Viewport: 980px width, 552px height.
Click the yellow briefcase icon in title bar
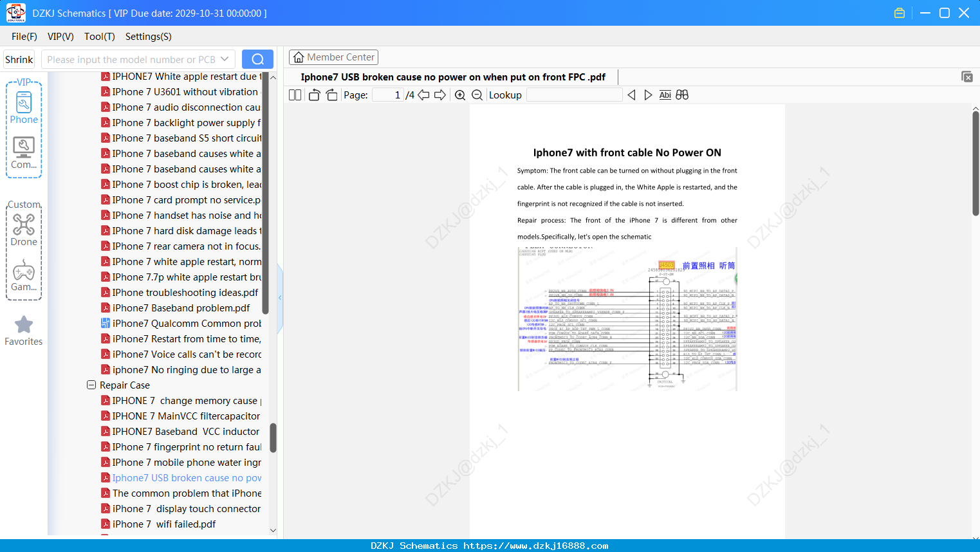click(900, 13)
